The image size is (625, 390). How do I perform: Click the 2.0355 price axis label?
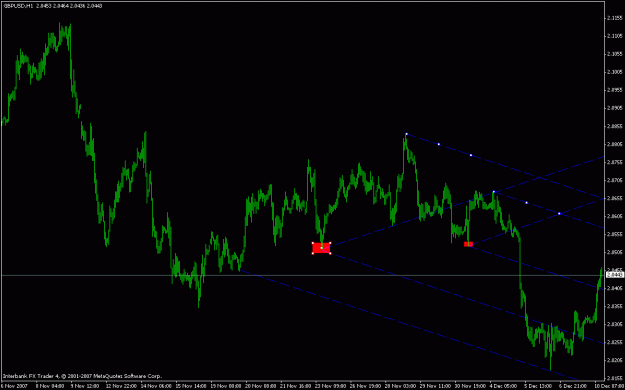point(614,306)
